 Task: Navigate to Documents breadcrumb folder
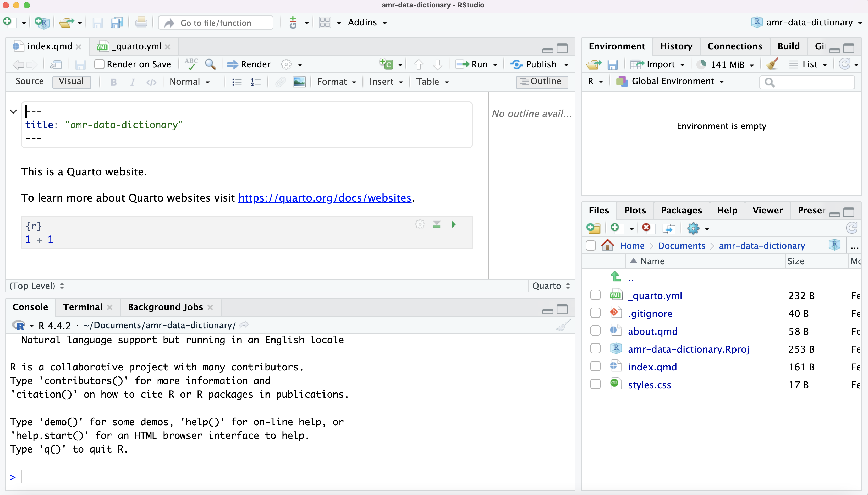click(x=681, y=246)
